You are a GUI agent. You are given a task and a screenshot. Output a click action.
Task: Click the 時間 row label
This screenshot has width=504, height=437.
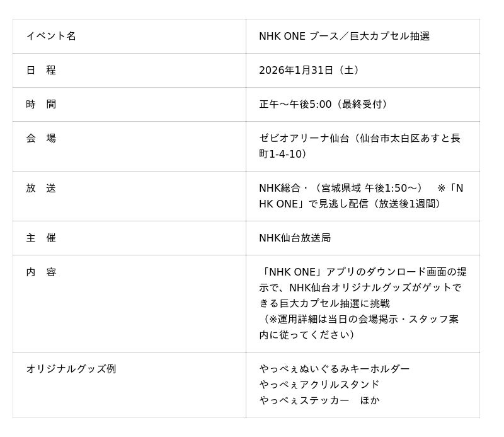click(x=41, y=104)
